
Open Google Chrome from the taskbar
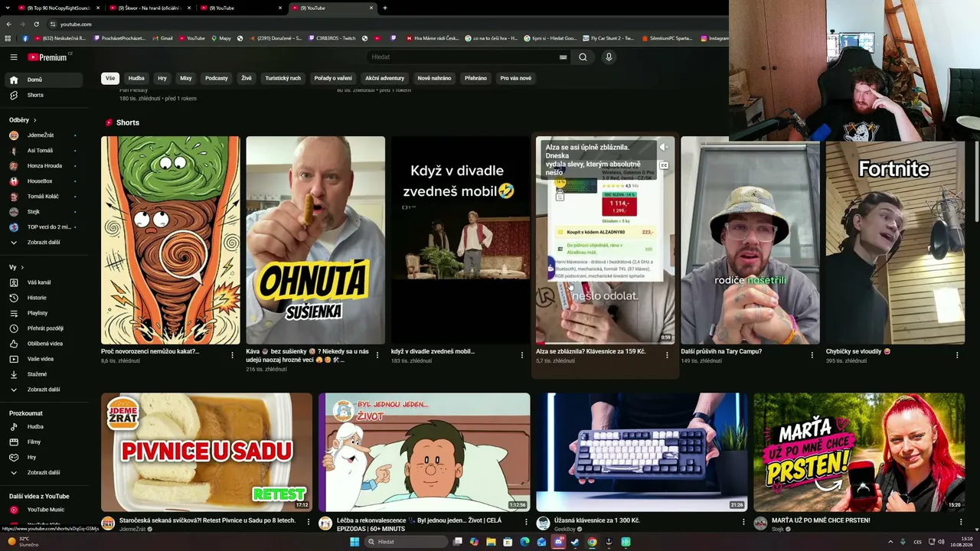592,542
